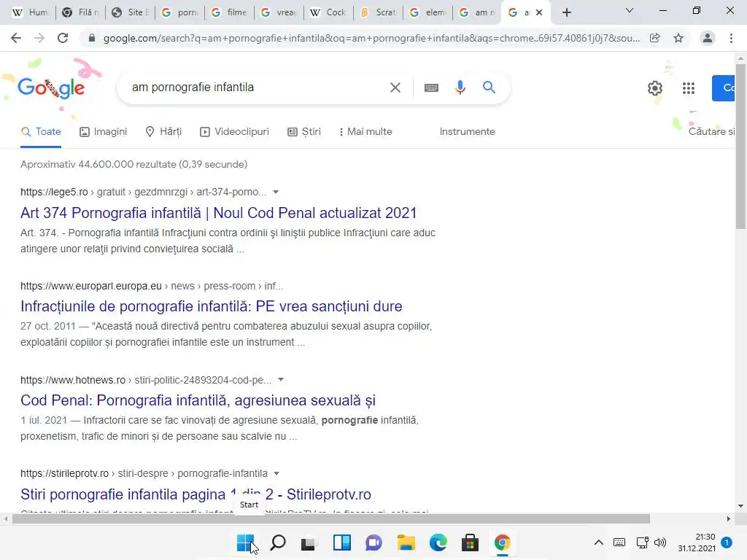747x560 pixels.
Task: Open Microsoft Store from the taskbar
Action: tap(470, 542)
